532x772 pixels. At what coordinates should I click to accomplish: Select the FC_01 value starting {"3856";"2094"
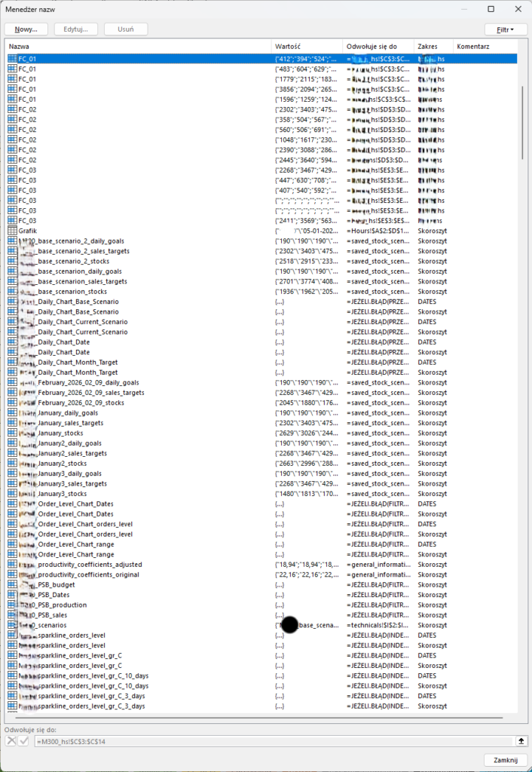pos(306,89)
